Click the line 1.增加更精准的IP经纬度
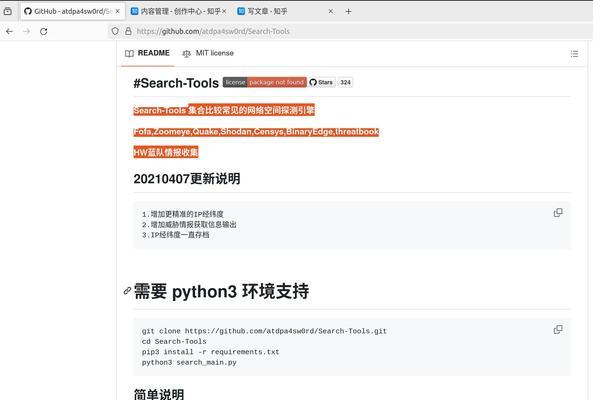 [183, 214]
